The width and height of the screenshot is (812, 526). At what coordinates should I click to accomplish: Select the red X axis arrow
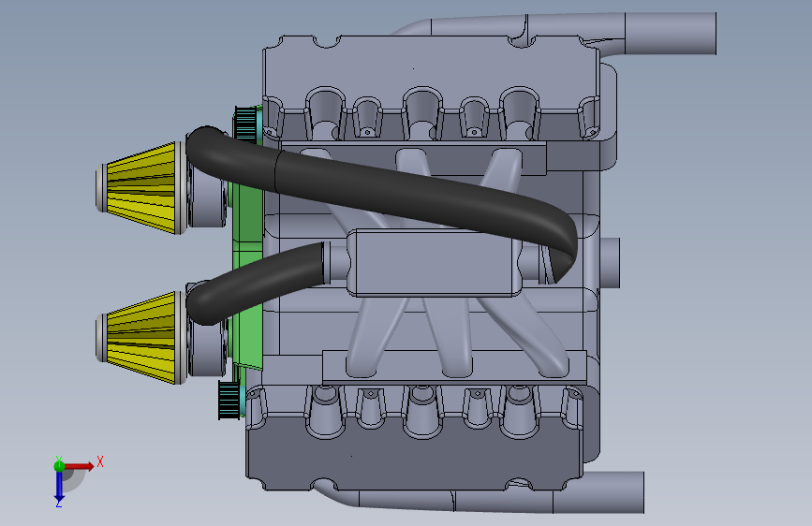pos(80,466)
